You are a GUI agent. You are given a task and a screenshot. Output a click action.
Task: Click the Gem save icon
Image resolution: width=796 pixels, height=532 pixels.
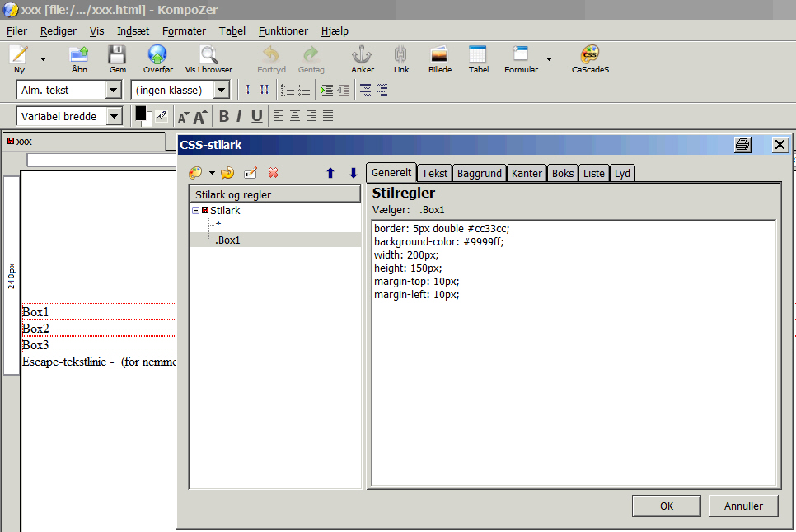[118, 56]
